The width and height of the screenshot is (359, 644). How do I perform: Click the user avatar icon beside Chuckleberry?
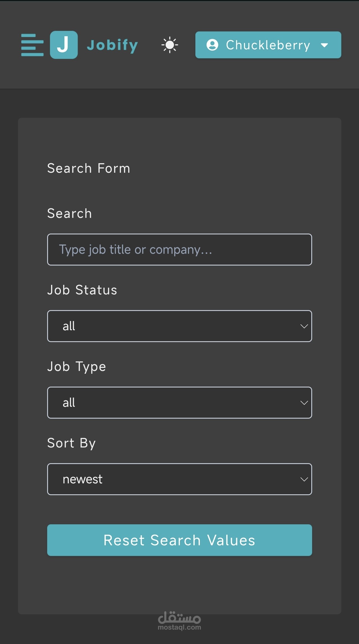coord(212,45)
